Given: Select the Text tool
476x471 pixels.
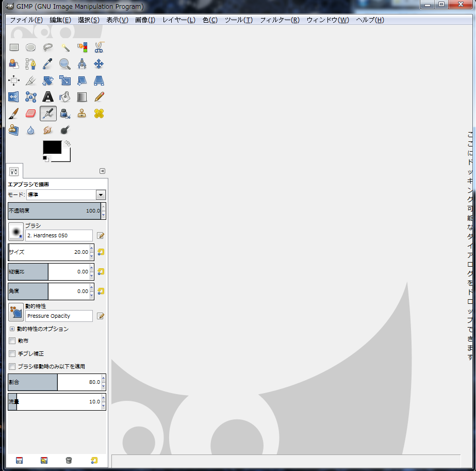Looking at the screenshot, I should (x=47, y=97).
